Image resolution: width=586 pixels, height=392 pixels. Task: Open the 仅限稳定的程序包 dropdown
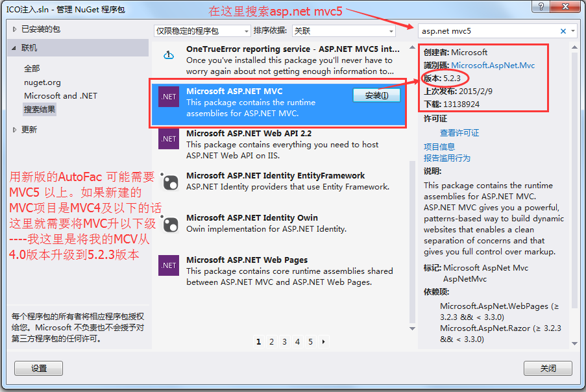pos(202,31)
